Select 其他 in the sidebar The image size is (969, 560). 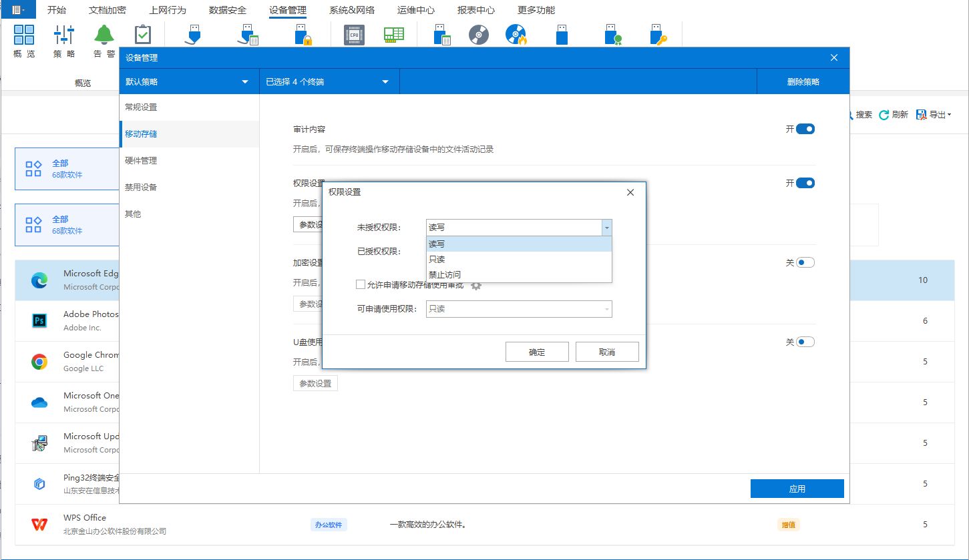189,214
